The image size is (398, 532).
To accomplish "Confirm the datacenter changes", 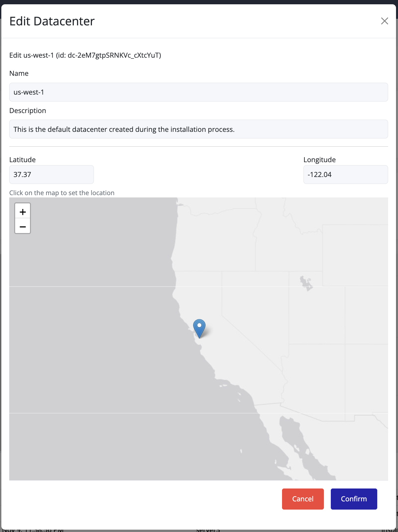I will coord(354,499).
